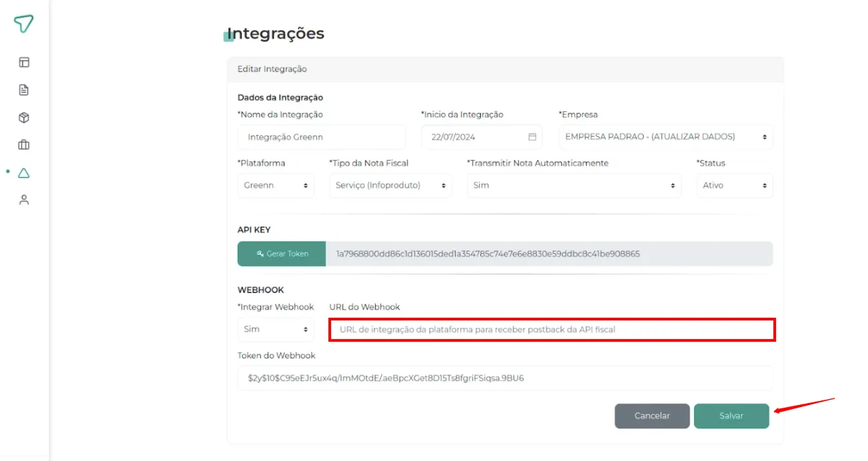
Task: Open the document icon in sidebar
Action: click(24, 90)
